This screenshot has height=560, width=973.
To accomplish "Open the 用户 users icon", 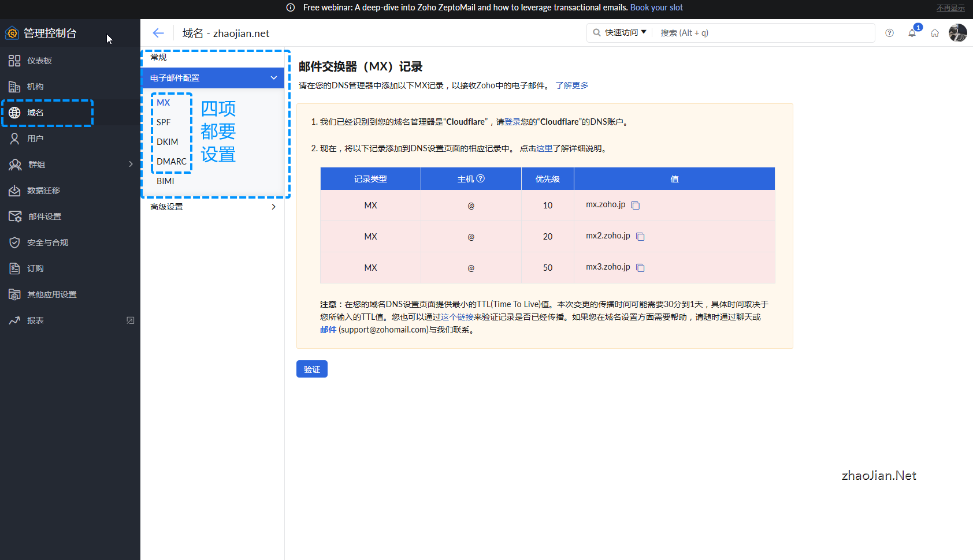I will [x=15, y=139].
